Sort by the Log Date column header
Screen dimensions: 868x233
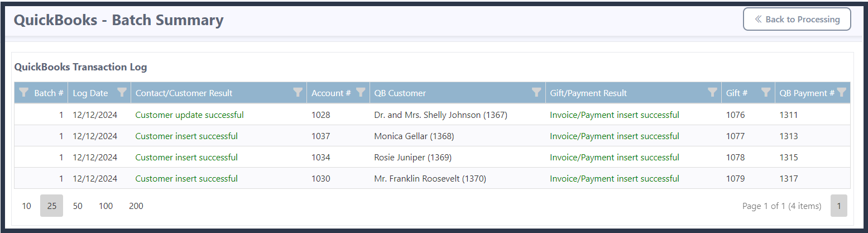coord(90,93)
